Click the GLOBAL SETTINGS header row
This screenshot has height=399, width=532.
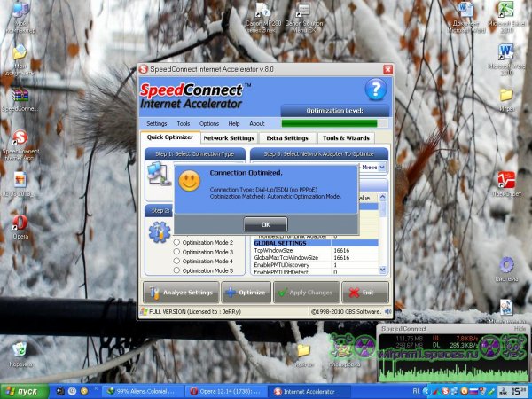[x=316, y=243]
